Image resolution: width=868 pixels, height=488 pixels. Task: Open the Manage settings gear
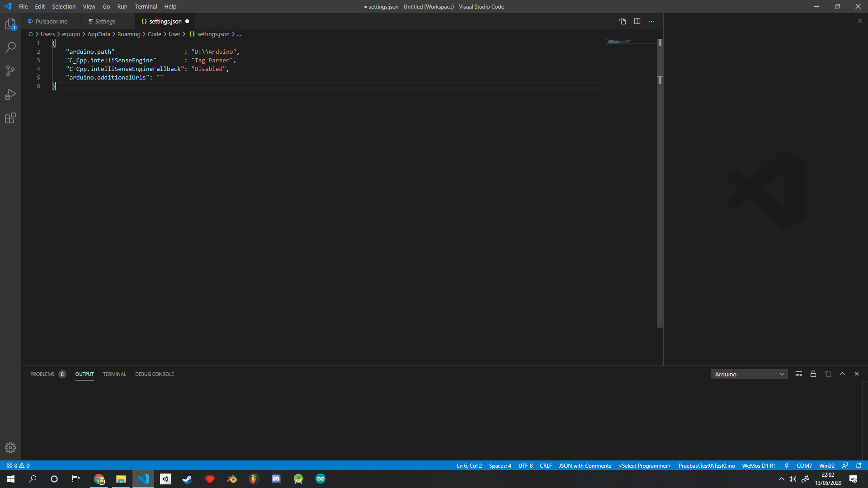[10, 447]
